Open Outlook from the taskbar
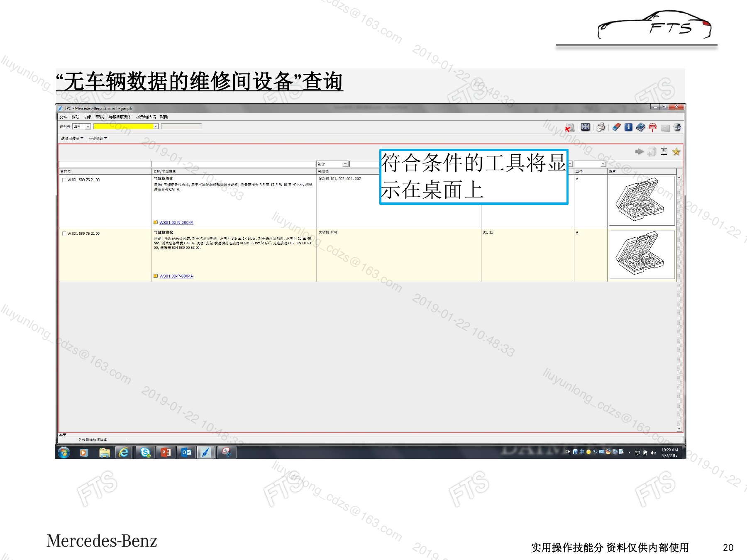Screen dimensions: 747x560 [186, 453]
